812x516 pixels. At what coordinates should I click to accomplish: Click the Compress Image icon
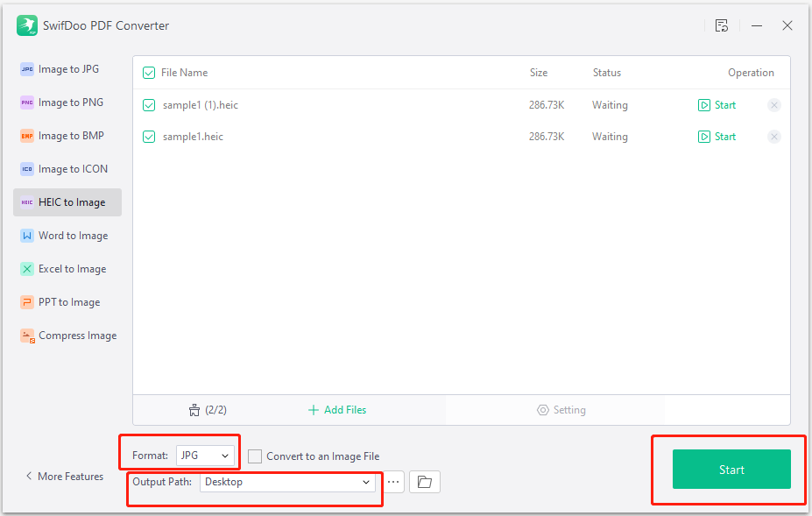pyautogui.click(x=27, y=336)
